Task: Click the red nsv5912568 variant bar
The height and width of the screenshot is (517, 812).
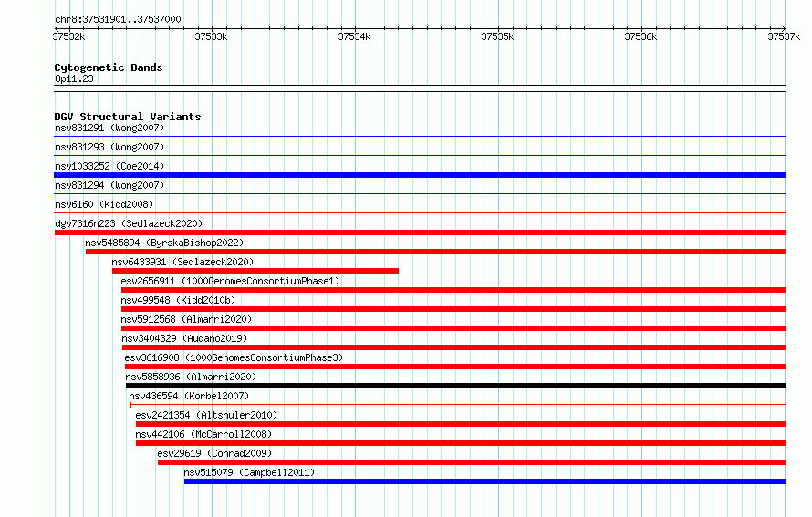Action: click(x=453, y=328)
